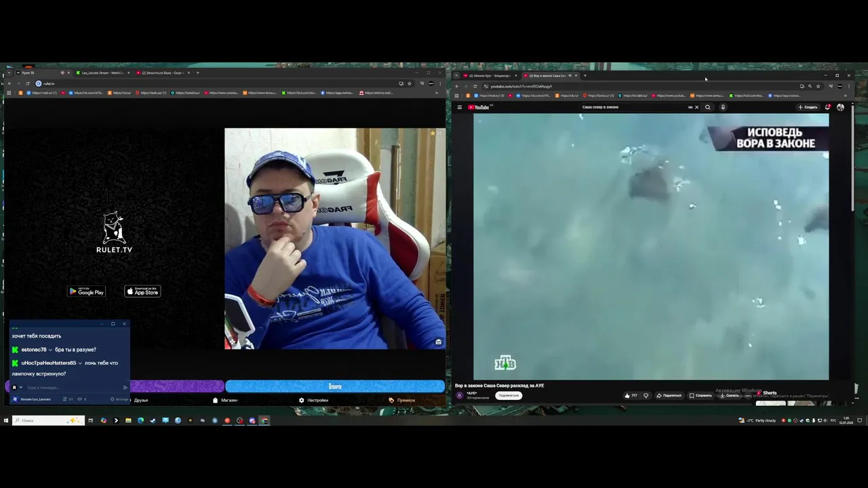This screenshot has height=488, width=868.
Task: Expand the tab search chevron in left browser
Action: coord(9,73)
